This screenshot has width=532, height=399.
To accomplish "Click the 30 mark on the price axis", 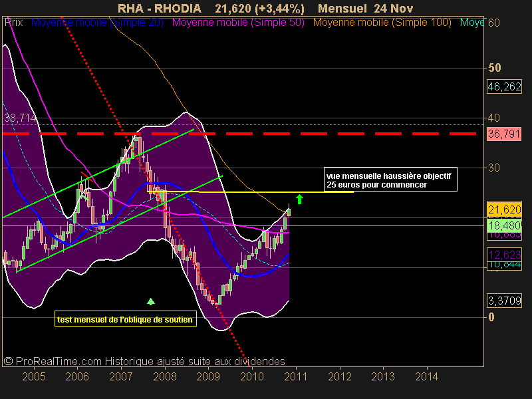I will (x=494, y=168).
